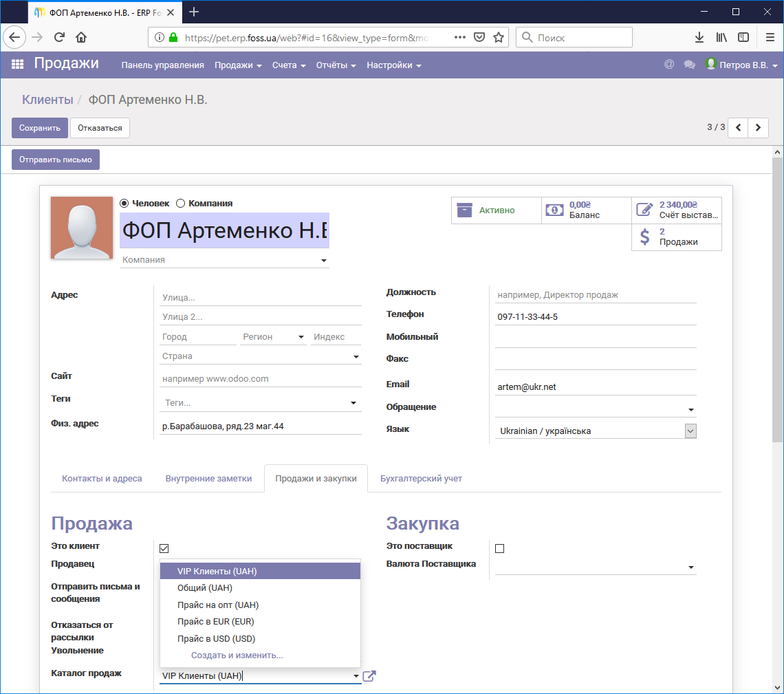Open user menu Петров В.В.
784x694 pixels.
(741, 65)
